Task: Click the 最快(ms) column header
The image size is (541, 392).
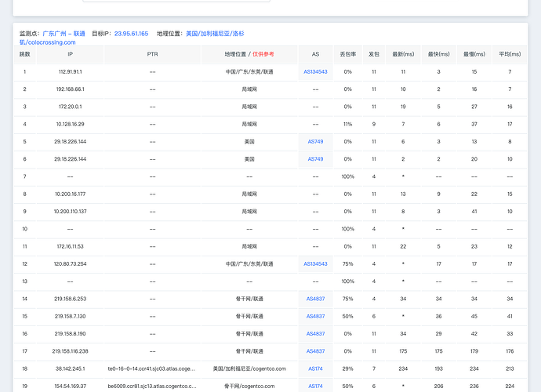Action: (x=438, y=54)
